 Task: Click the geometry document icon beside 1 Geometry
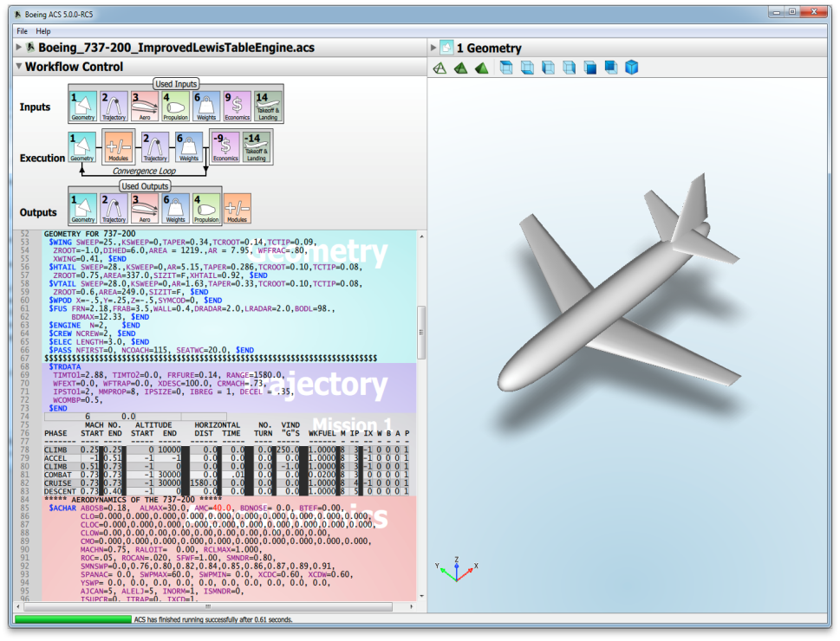tap(446, 48)
